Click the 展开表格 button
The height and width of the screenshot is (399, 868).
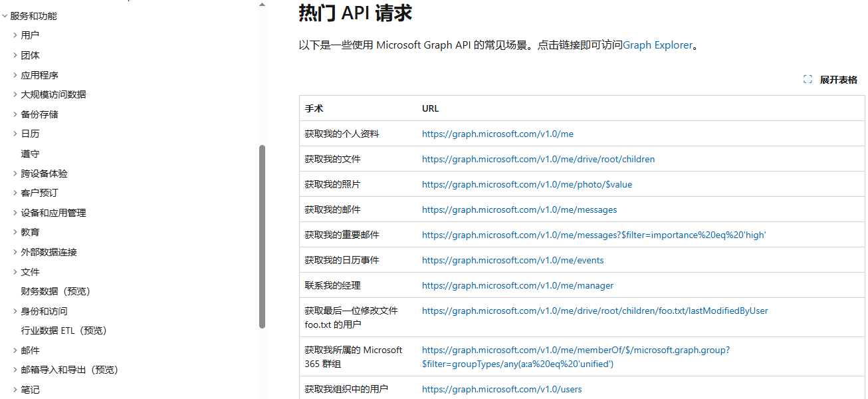[839, 79]
